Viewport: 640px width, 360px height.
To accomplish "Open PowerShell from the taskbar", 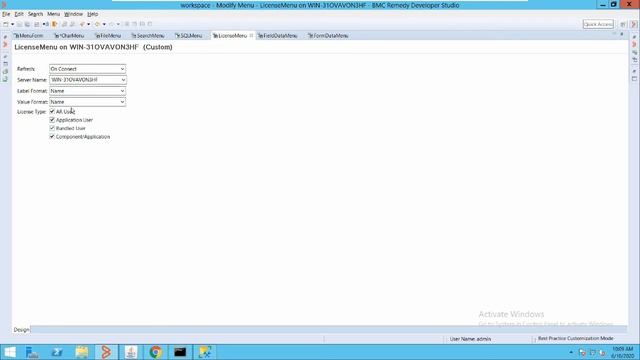I will [x=57, y=352].
